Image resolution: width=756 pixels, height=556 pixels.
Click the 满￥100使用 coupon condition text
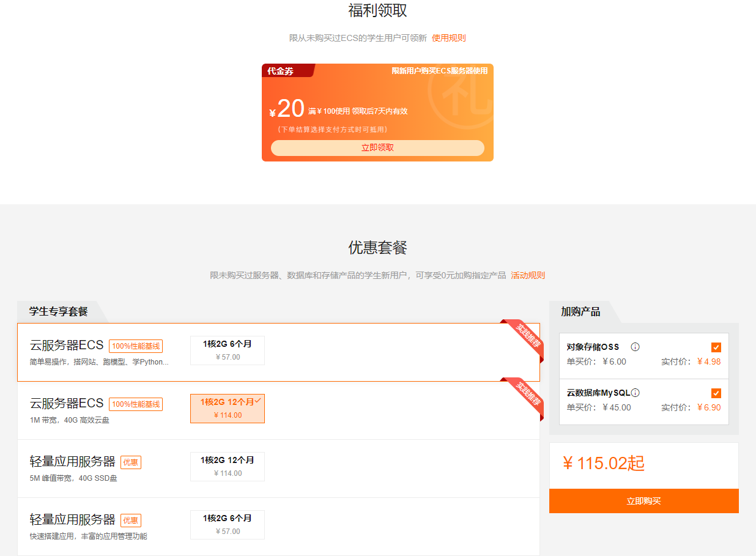click(329, 111)
